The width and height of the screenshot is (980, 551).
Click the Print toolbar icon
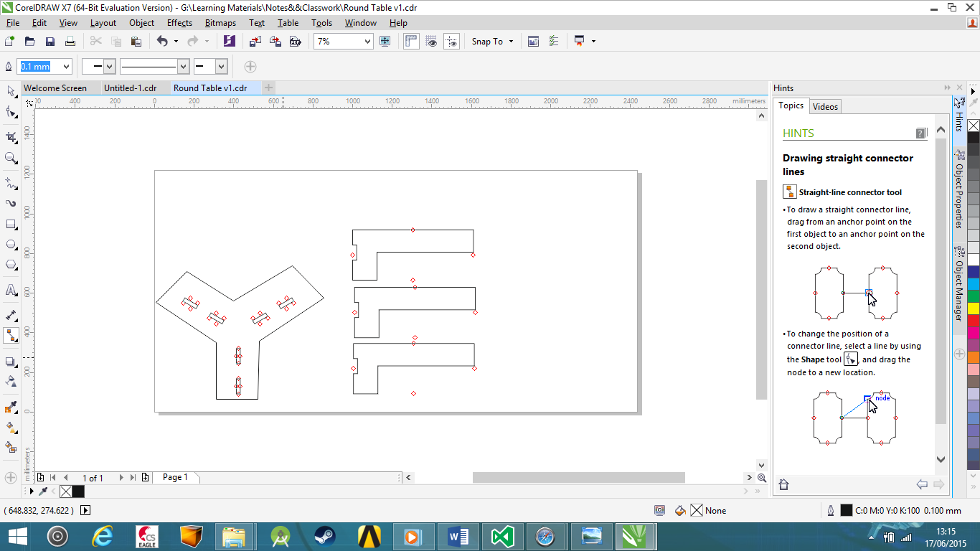tap(70, 42)
